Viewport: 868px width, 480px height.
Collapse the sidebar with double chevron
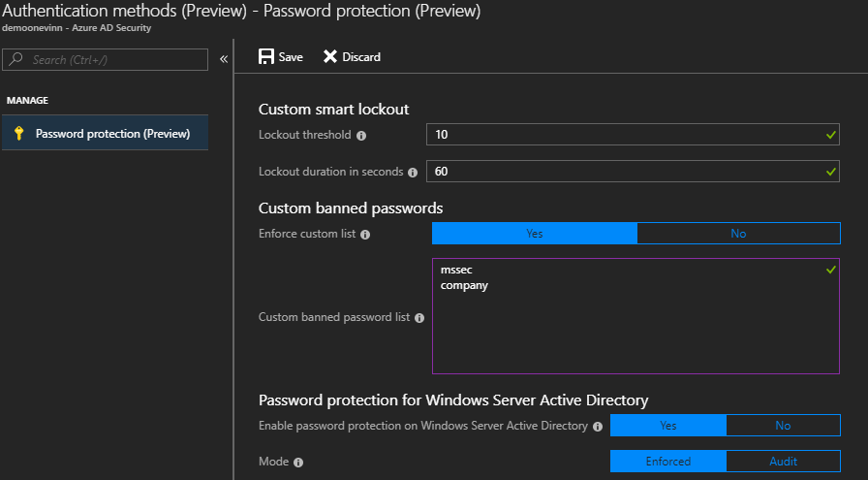[x=223, y=59]
